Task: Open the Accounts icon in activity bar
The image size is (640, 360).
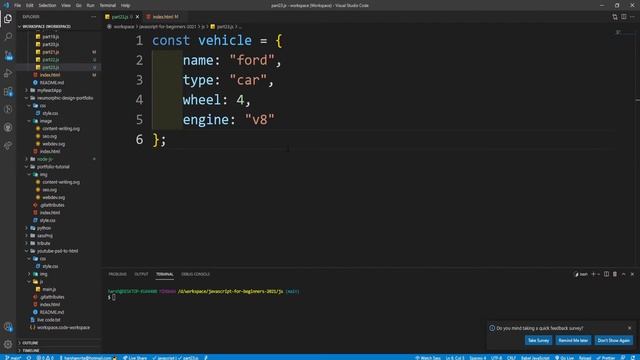Action: [8, 327]
